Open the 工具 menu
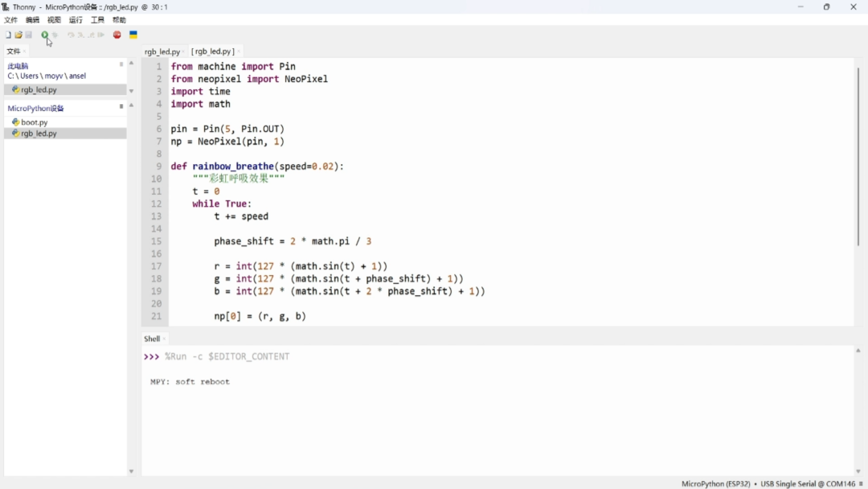Screen dimensions: 868x489 (x=97, y=20)
